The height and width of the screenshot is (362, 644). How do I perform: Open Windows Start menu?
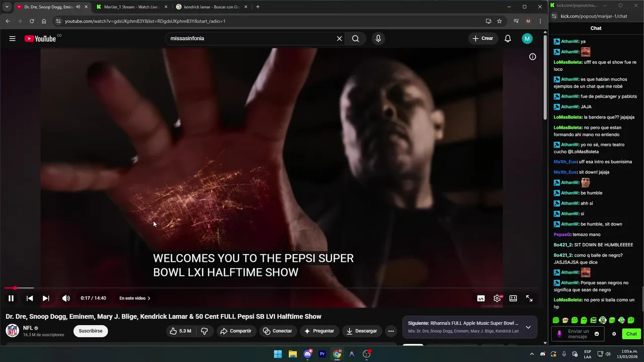pos(278,354)
